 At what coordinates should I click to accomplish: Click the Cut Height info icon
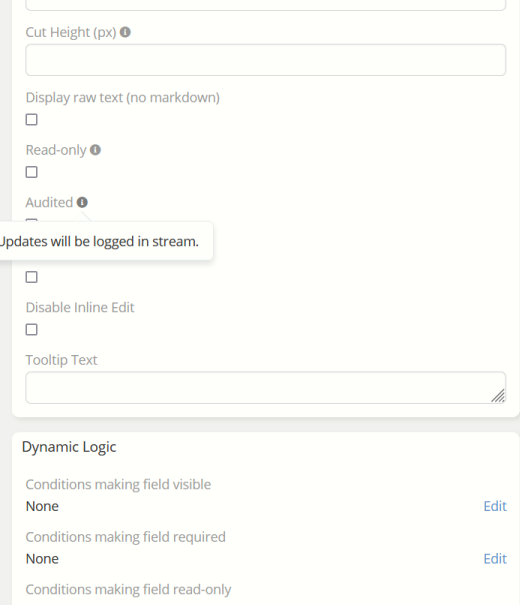pos(125,32)
